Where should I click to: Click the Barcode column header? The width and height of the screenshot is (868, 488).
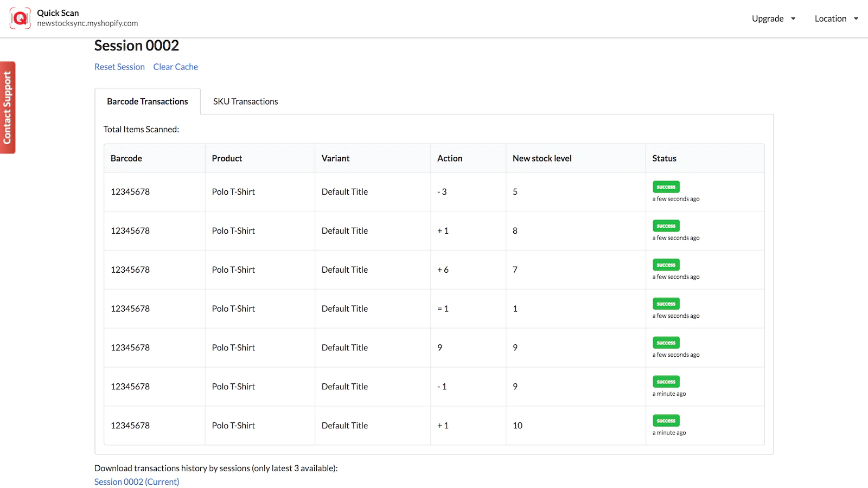(126, 158)
